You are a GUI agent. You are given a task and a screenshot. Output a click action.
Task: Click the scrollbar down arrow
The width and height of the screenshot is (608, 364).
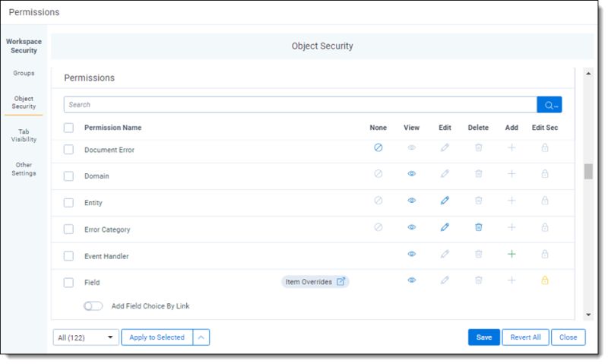pyautogui.click(x=588, y=315)
